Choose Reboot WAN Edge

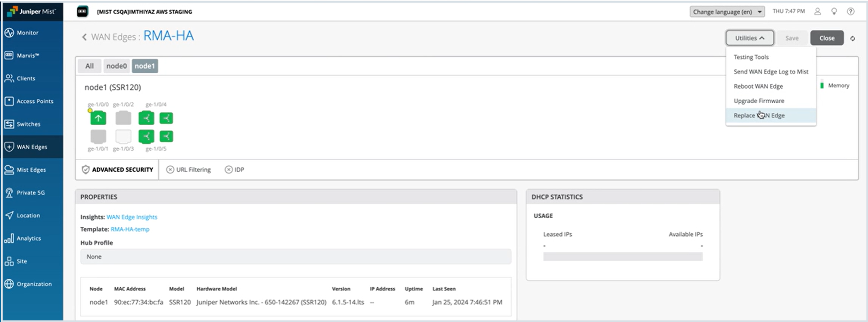[771, 86]
